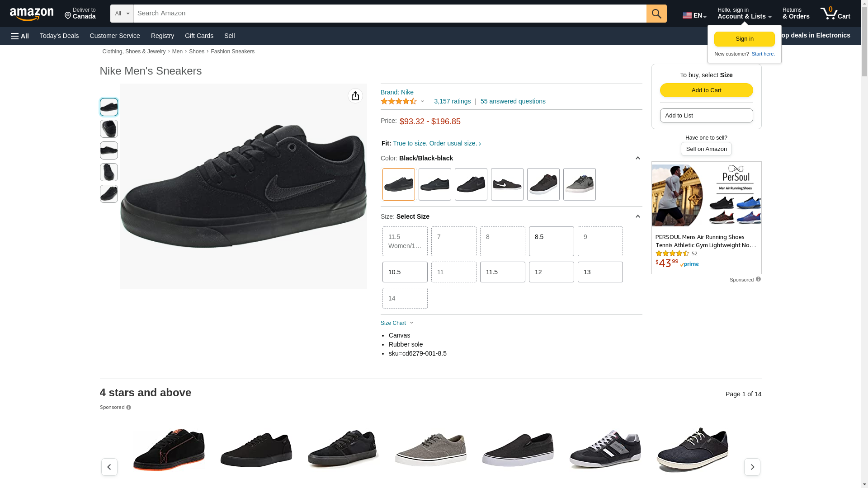Go to next carousel page arrow

(752, 467)
